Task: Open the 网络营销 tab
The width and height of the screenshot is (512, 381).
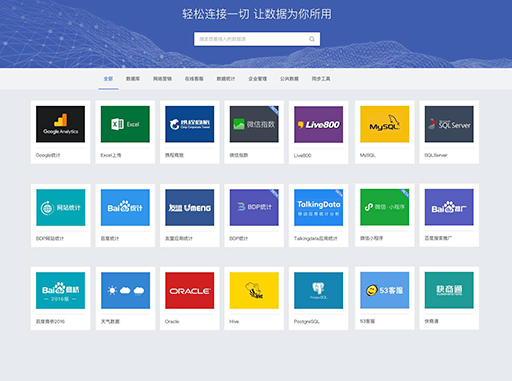Action: coord(162,79)
